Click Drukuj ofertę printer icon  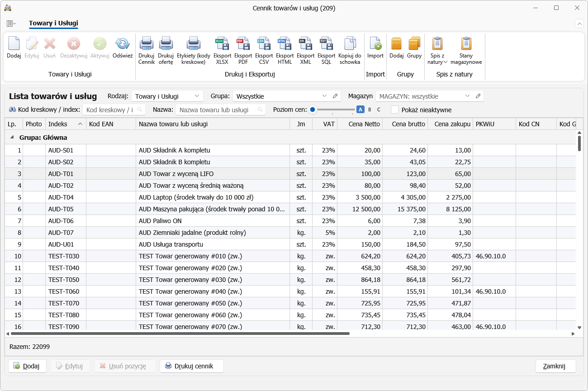point(166,44)
